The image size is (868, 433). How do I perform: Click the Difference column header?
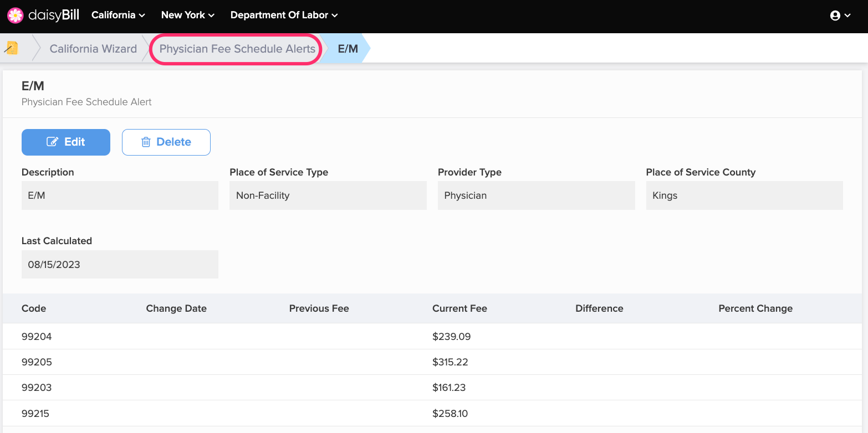click(x=599, y=308)
